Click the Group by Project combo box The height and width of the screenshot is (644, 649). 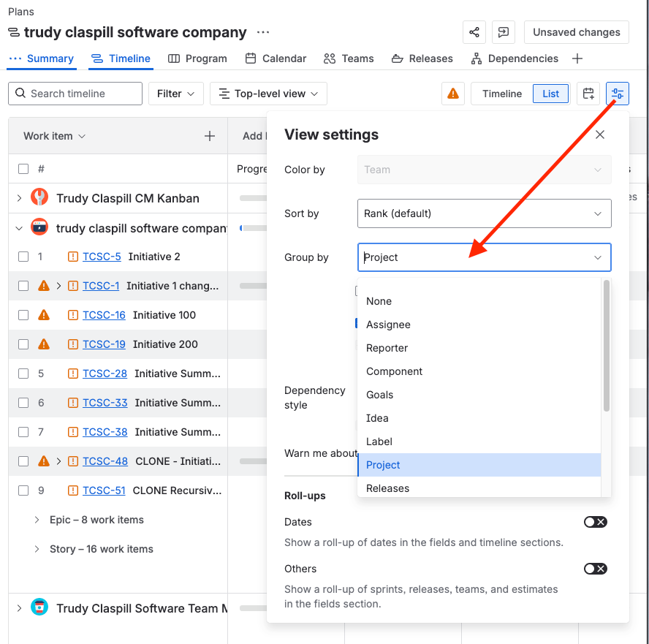[x=485, y=257]
